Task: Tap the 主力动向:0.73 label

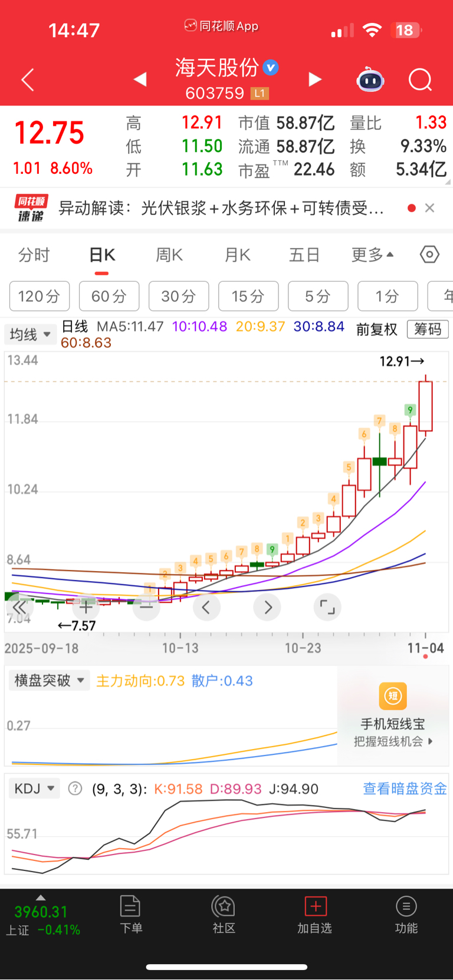Action: [140, 681]
